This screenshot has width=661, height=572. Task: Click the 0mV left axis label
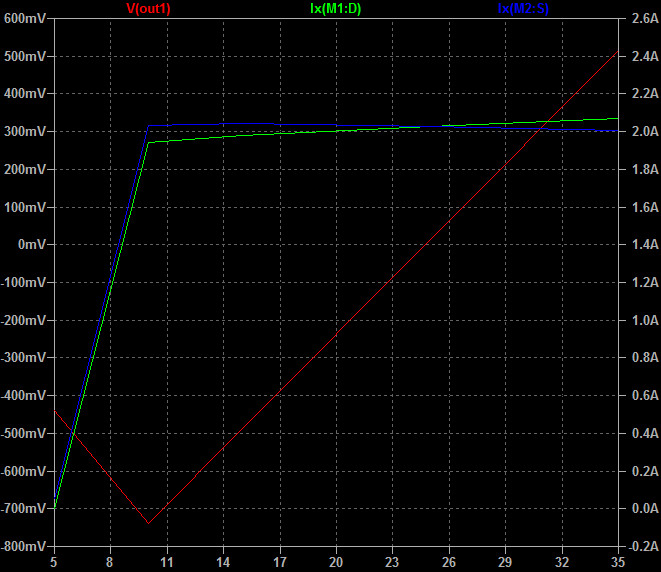[32, 244]
